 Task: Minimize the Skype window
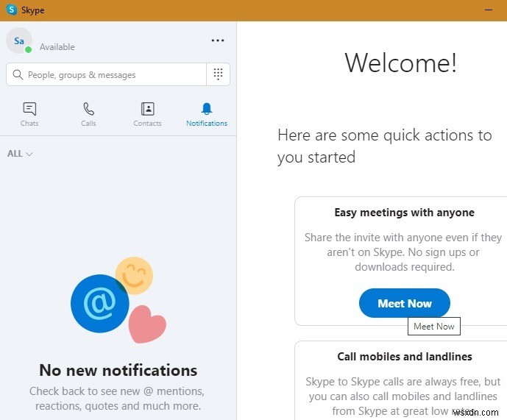489,10
